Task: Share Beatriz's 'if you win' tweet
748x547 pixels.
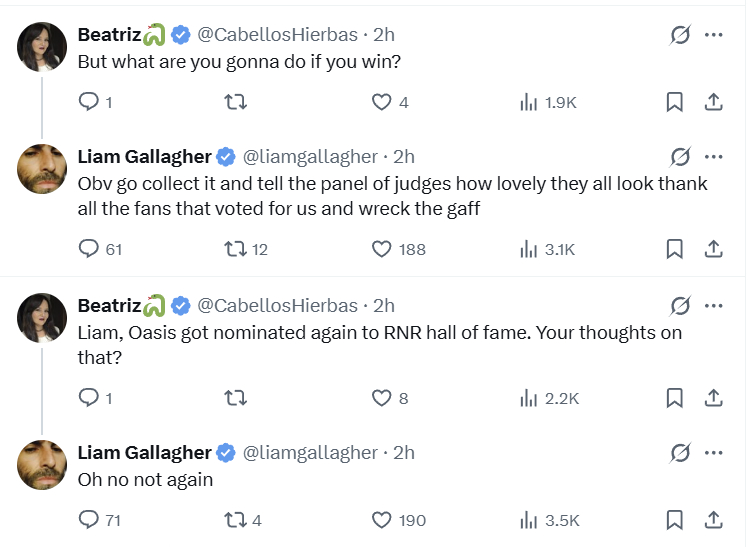Action: click(714, 102)
